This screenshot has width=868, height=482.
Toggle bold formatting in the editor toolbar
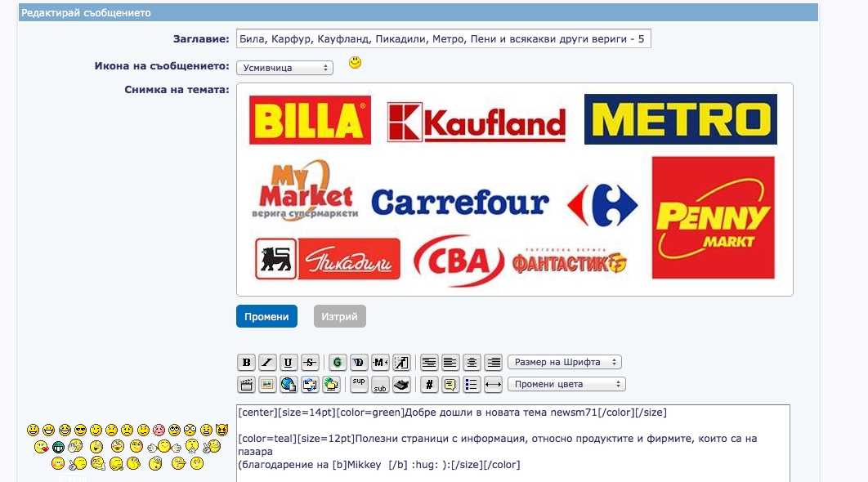(246, 362)
